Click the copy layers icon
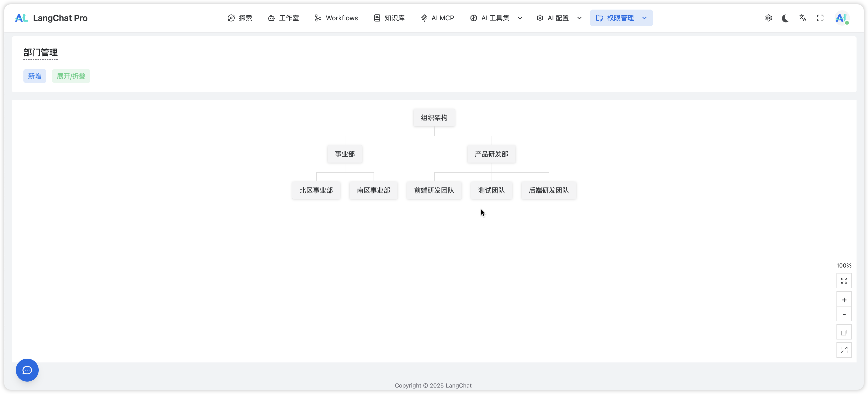This screenshot has width=868, height=394. [x=844, y=333]
